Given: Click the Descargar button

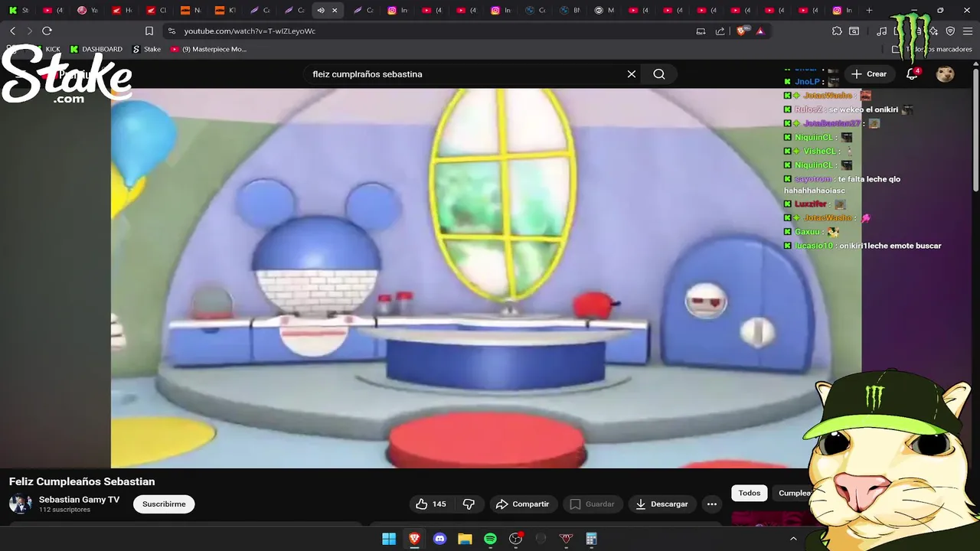Looking at the screenshot, I should point(662,504).
